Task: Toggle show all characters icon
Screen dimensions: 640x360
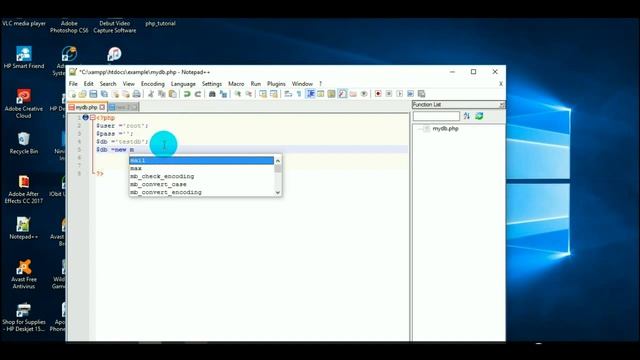Action: coord(299,94)
